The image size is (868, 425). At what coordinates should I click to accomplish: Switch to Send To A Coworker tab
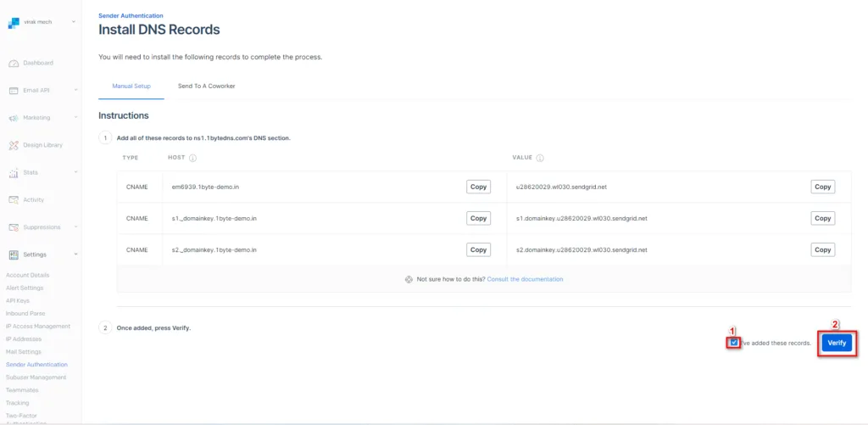pyautogui.click(x=207, y=87)
